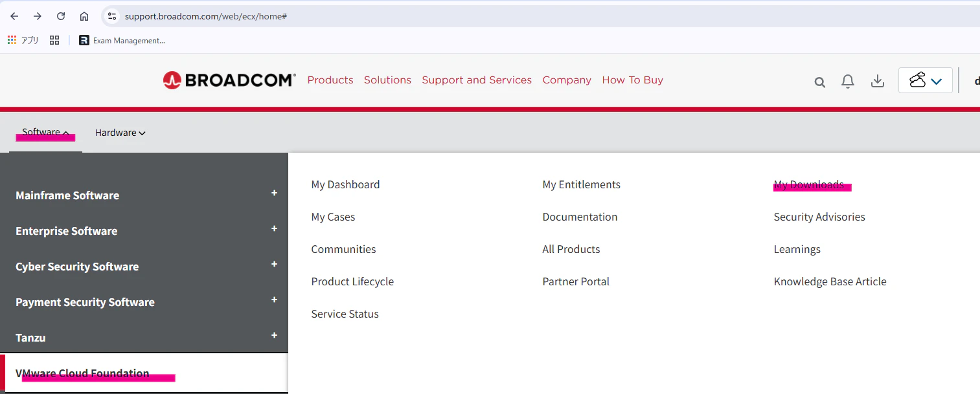Open Documentation link
The image size is (980, 394).
(x=580, y=217)
